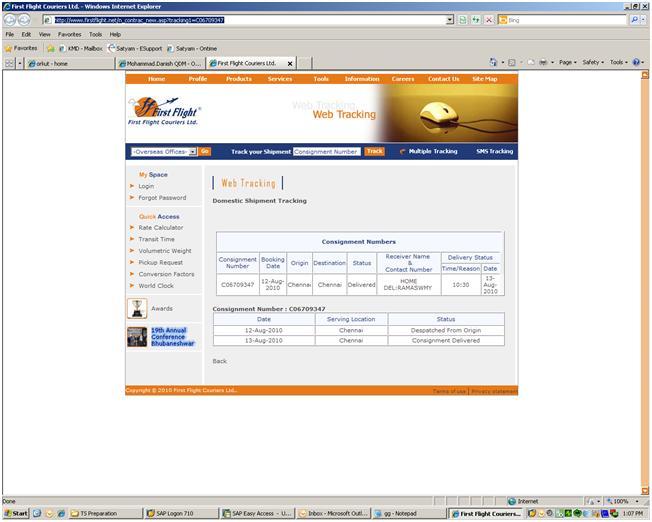
Task: Switch to Inbox - Microsoft Outlook taskbar item
Action: coord(333,514)
